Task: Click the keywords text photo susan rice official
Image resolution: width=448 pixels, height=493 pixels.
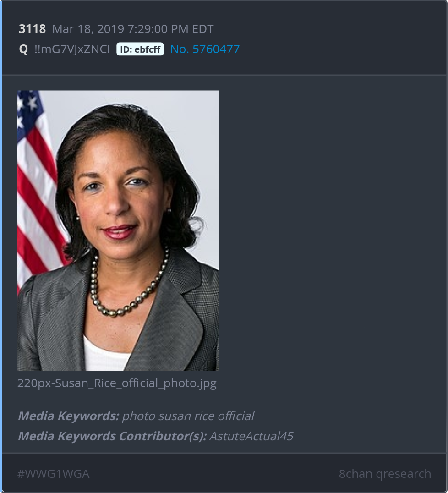Action: click(x=188, y=416)
